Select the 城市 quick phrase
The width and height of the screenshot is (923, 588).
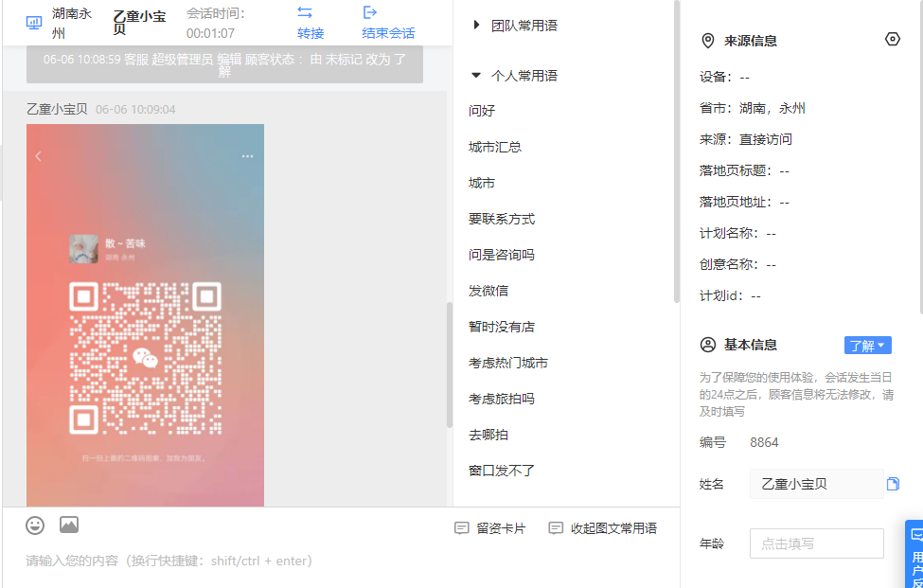pyautogui.click(x=482, y=183)
